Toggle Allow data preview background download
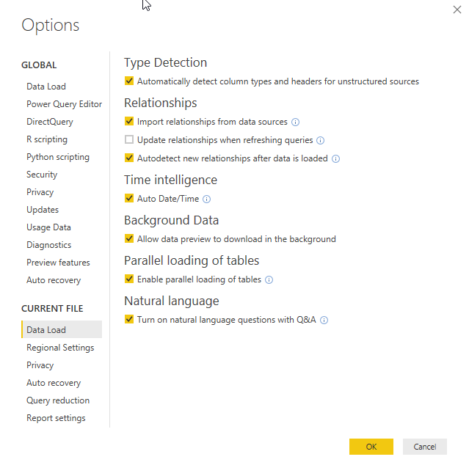The image size is (469, 476). pyautogui.click(x=129, y=238)
